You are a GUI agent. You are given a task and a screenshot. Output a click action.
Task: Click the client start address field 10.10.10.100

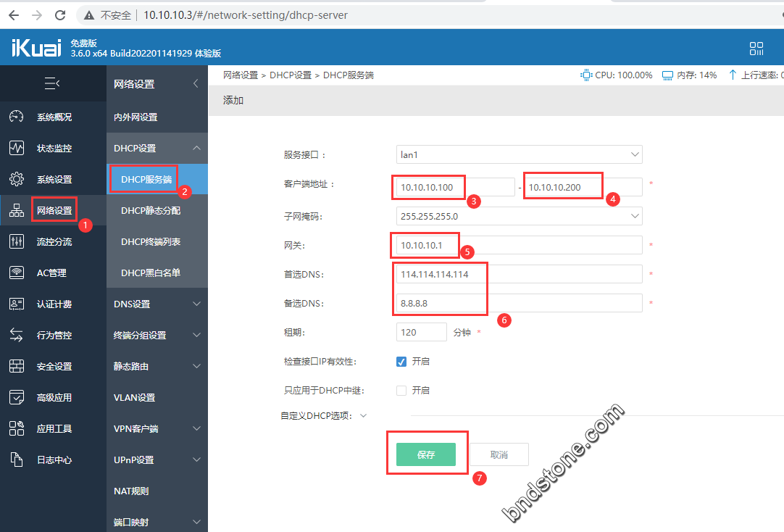pyautogui.click(x=456, y=187)
